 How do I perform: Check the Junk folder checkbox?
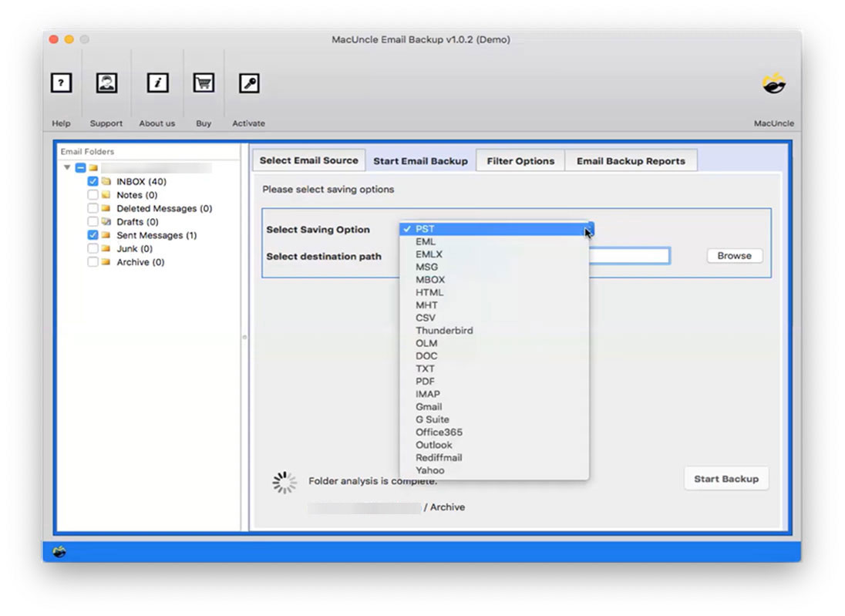[x=93, y=248]
